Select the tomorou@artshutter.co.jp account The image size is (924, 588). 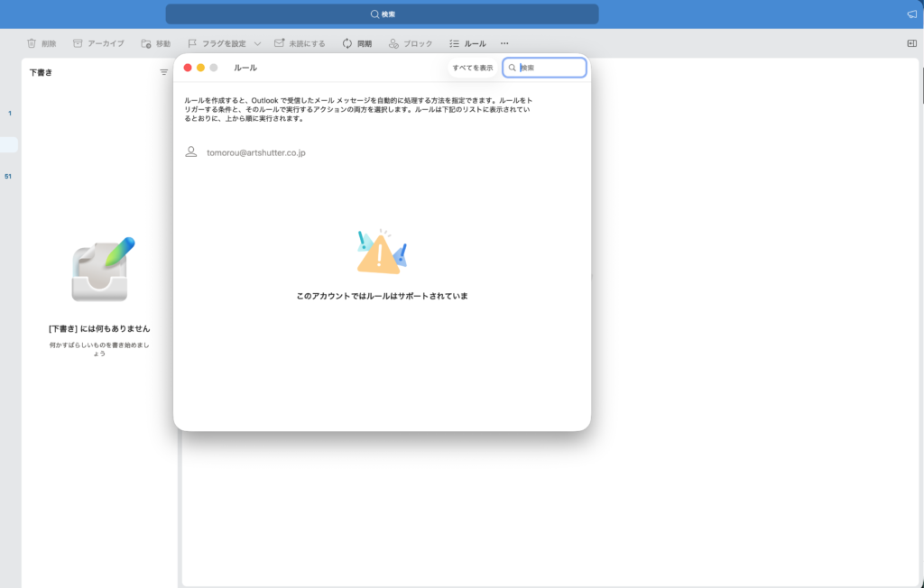pyautogui.click(x=255, y=152)
